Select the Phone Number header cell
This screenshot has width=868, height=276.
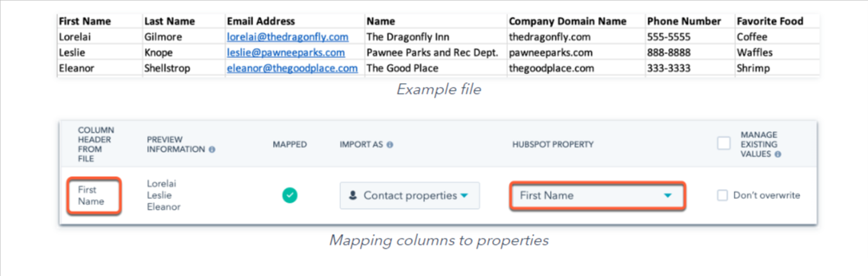pos(690,21)
